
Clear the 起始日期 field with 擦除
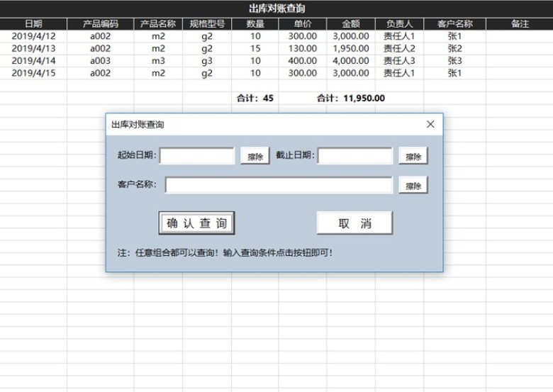pos(255,156)
